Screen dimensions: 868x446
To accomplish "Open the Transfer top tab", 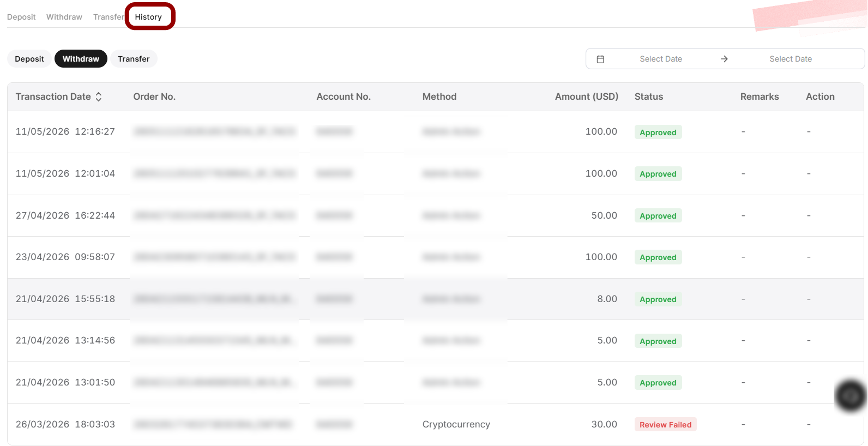I will (108, 17).
